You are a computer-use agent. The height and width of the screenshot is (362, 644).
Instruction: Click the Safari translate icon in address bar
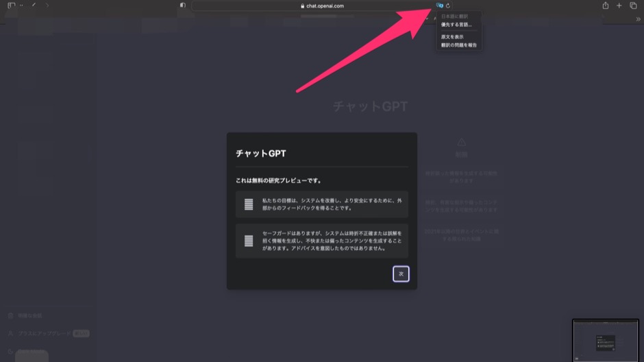[x=439, y=5]
